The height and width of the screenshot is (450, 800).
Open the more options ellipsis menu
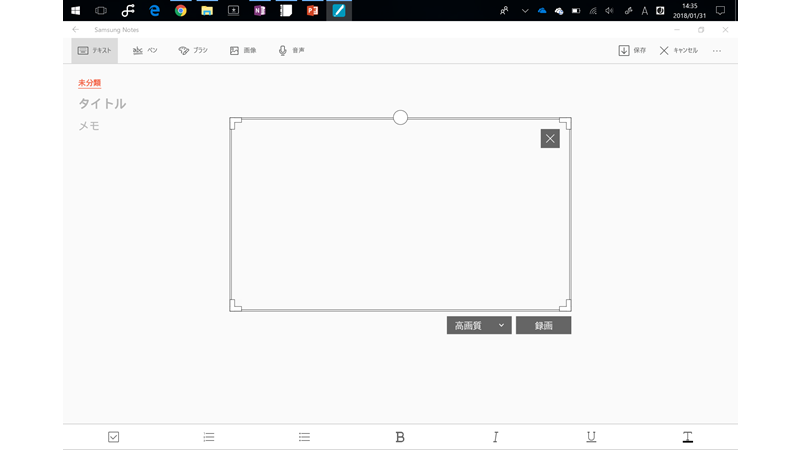717,51
